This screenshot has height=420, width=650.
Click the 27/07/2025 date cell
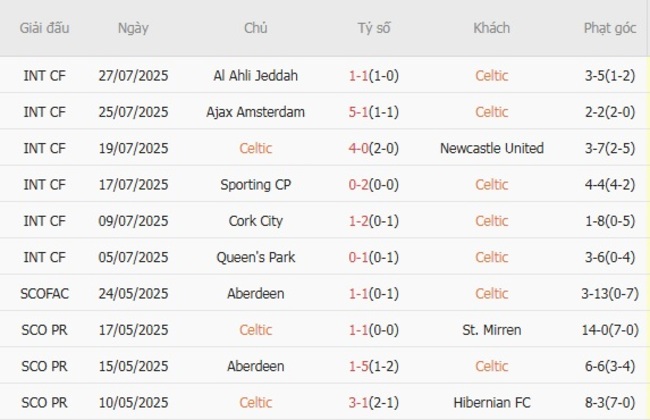point(133,75)
